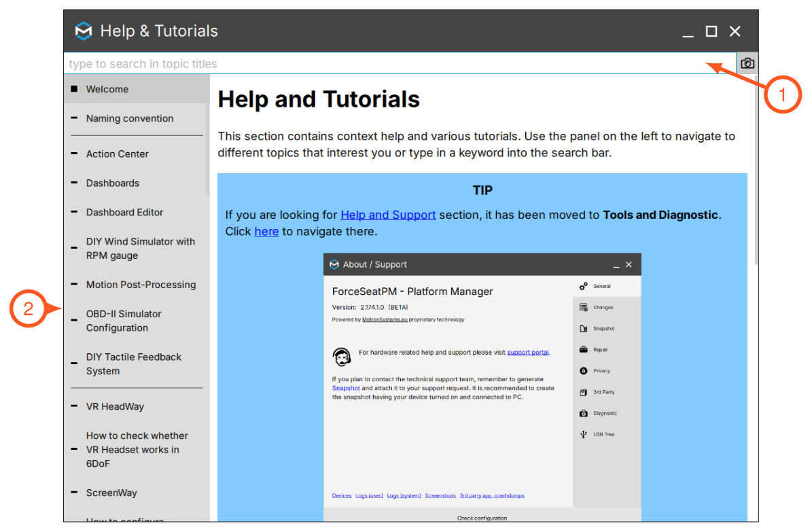Image resolution: width=812 pixels, height=532 pixels.
Task: Open the Motion Post-Processing topic
Action: pyautogui.click(x=137, y=285)
